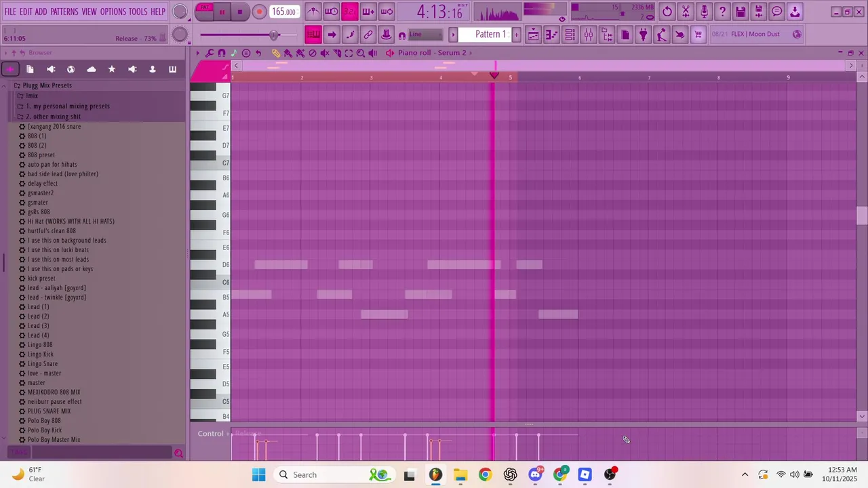Open the project info speech bubble icon
This screenshot has width=868, height=488.
pos(777,11)
